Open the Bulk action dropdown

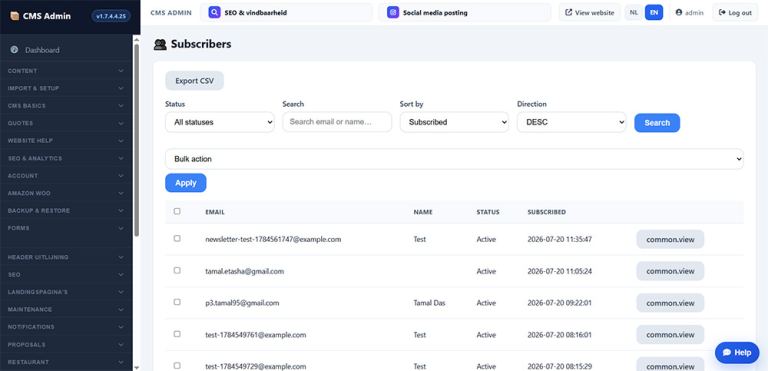(x=454, y=159)
